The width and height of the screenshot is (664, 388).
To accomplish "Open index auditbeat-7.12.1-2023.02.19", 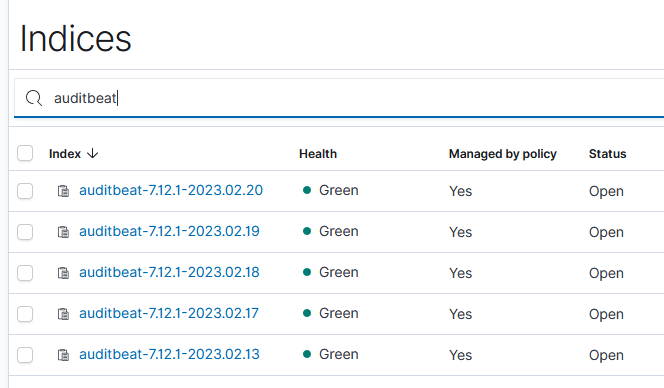I will [x=169, y=231].
